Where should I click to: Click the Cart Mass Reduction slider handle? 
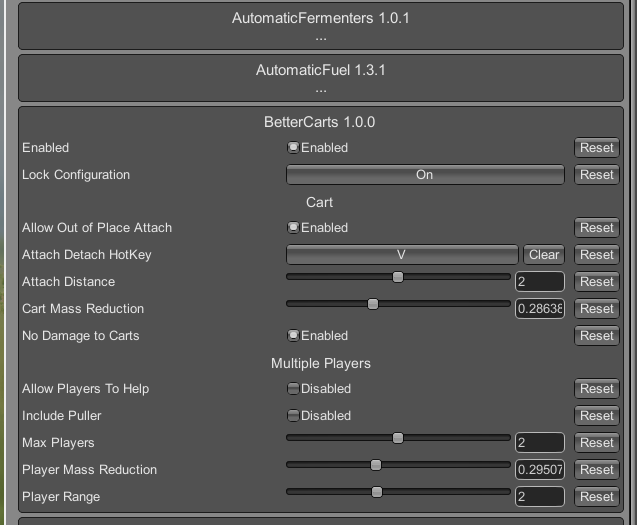click(x=373, y=304)
